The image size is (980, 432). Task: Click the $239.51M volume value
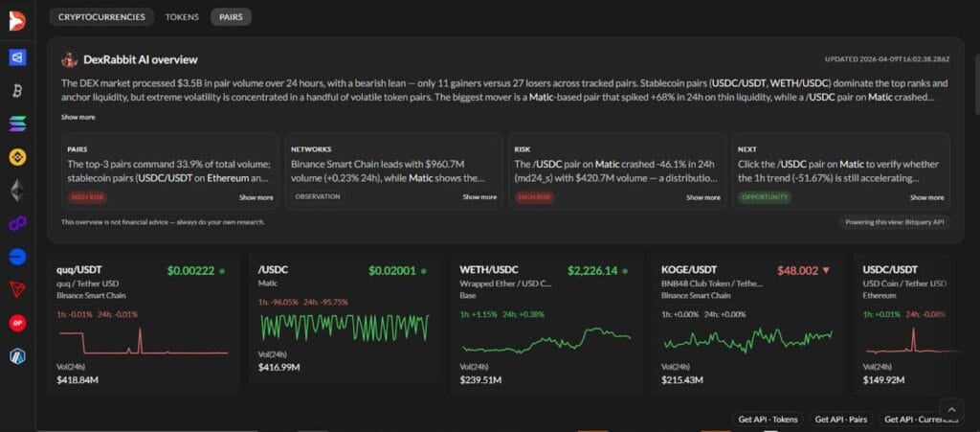click(480, 379)
